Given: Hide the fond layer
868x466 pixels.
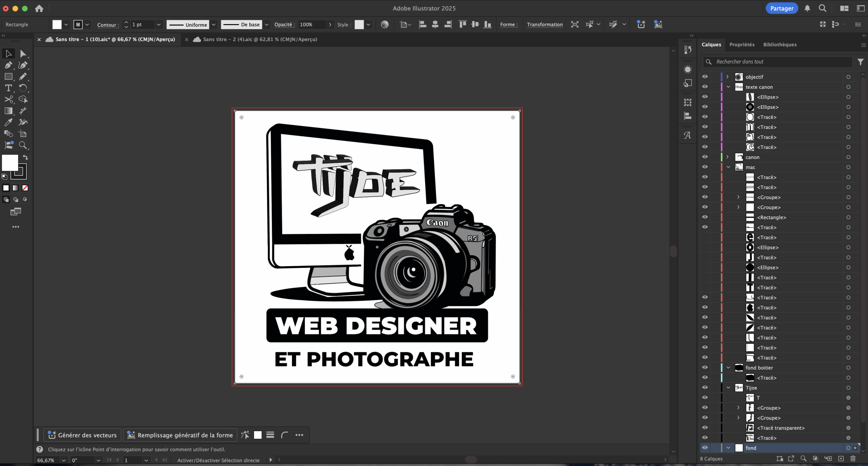Looking at the screenshot, I should pos(705,448).
